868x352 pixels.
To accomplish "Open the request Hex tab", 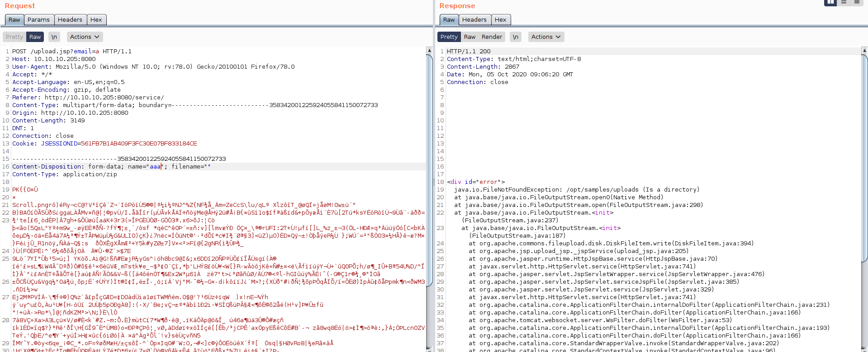I will [x=96, y=20].
